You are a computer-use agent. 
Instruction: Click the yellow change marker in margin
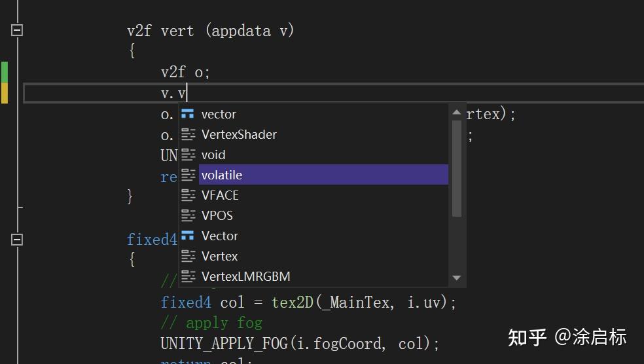(x=5, y=93)
